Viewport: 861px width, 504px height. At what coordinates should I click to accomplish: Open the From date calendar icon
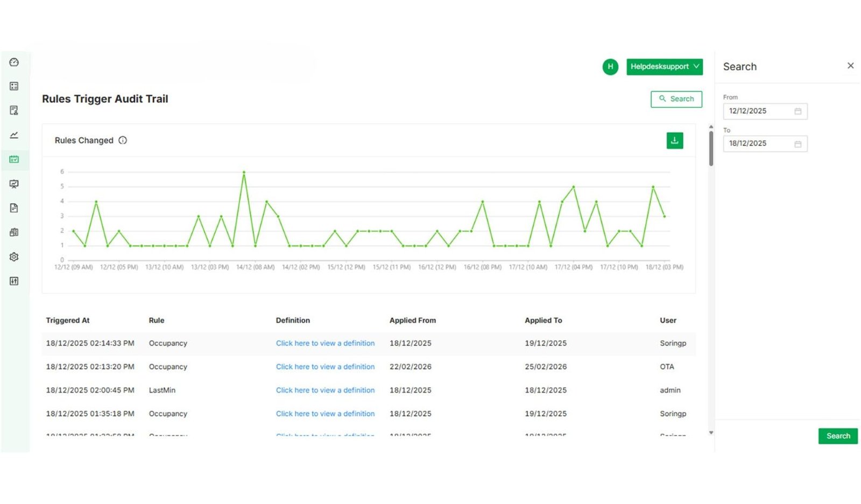click(x=798, y=111)
